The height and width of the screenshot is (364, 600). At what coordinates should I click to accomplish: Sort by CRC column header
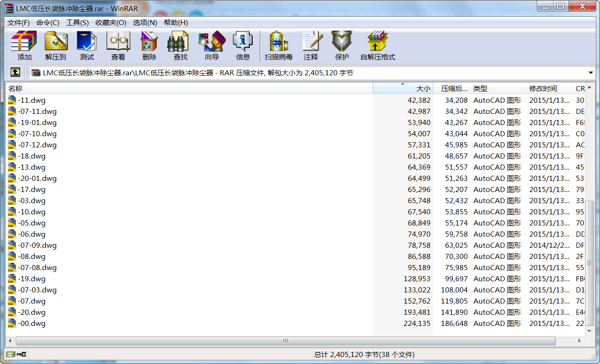coord(579,88)
